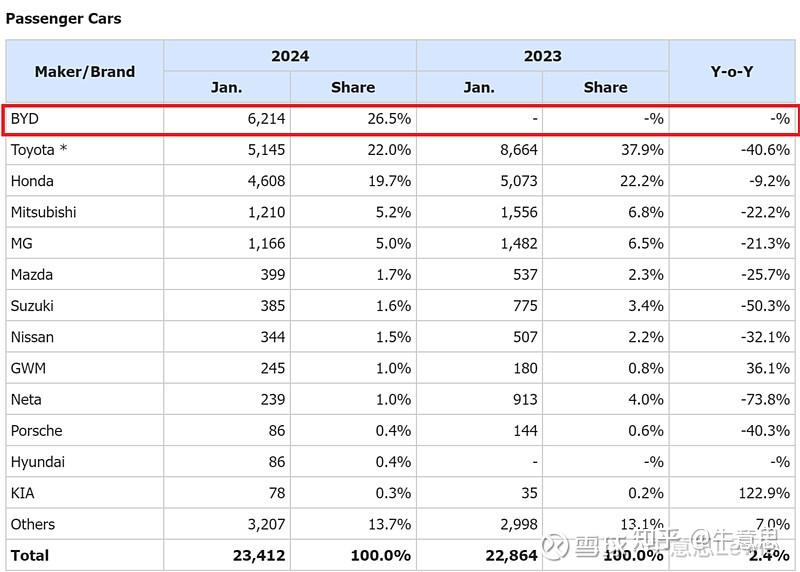Click MG's 1,482 value for 2023

(480, 243)
